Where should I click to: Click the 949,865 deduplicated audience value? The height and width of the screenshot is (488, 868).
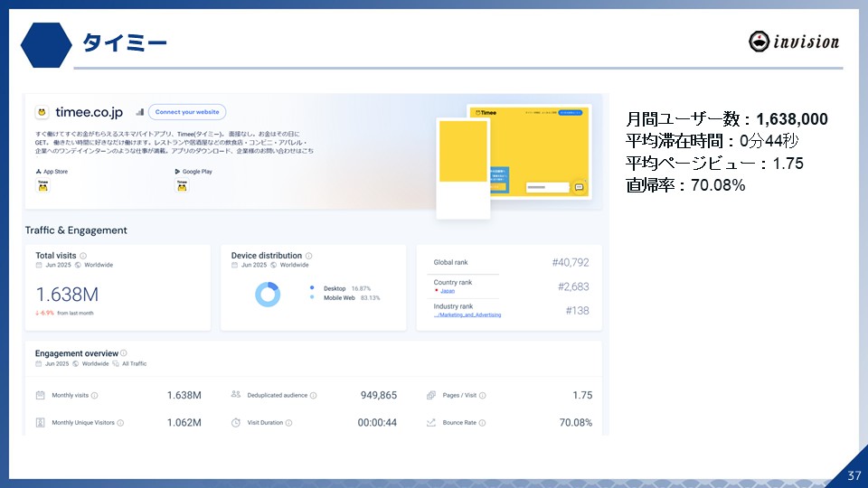[x=379, y=396]
